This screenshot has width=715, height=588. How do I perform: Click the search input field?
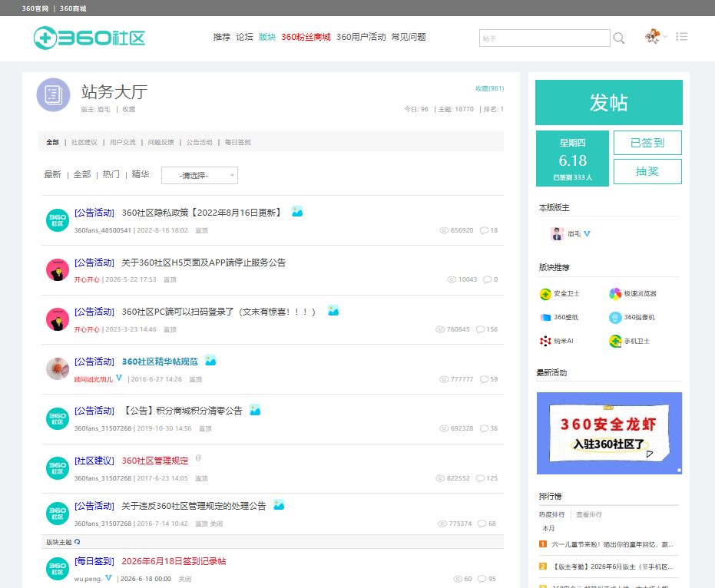(x=545, y=38)
